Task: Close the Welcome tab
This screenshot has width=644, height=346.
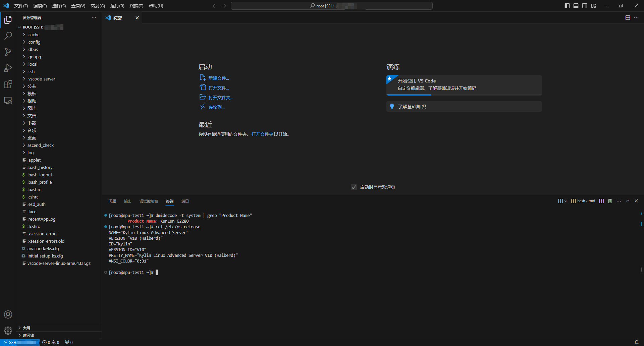Action: (137, 18)
